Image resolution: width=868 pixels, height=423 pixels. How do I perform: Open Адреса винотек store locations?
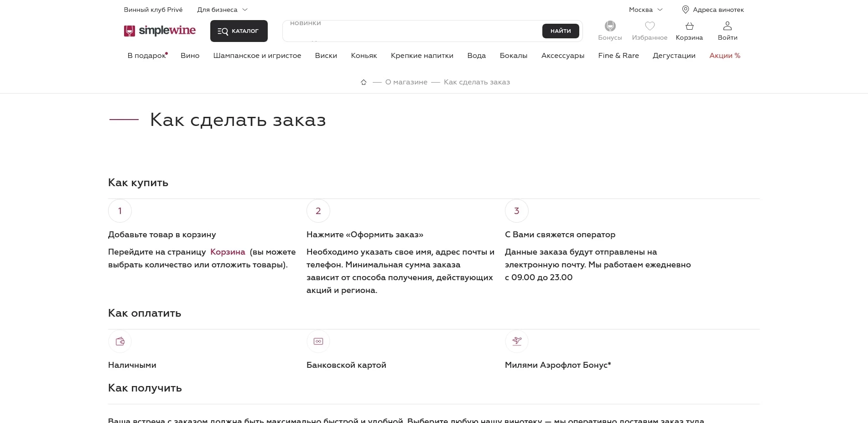click(x=713, y=10)
